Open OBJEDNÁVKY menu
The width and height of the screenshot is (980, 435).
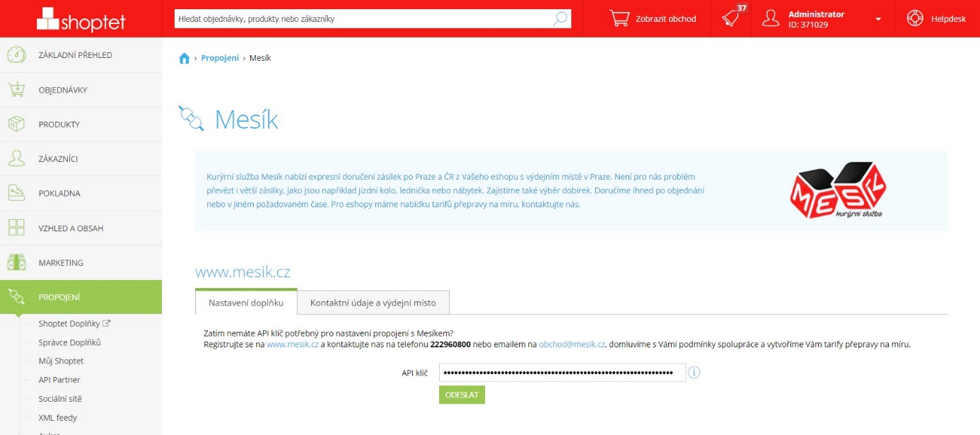pos(81,90)
